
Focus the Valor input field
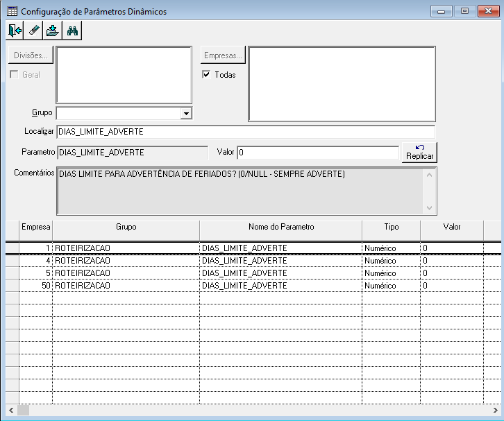(318, 153)
